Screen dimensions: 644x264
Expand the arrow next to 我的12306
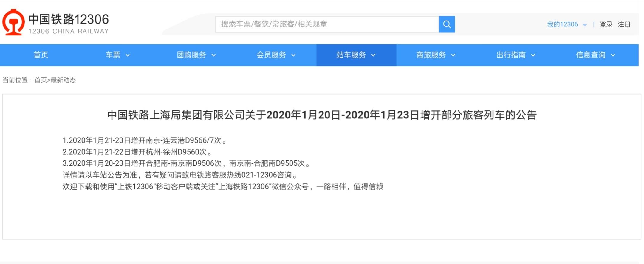point(585,25)
